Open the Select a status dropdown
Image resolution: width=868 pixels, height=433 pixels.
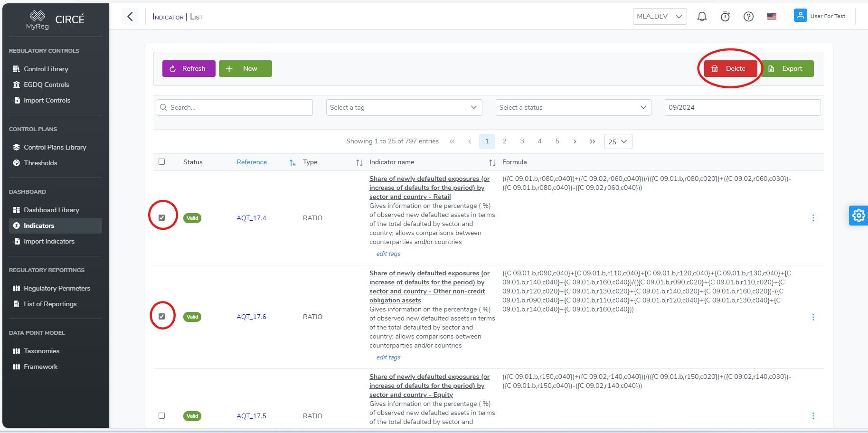click(573, 108)
